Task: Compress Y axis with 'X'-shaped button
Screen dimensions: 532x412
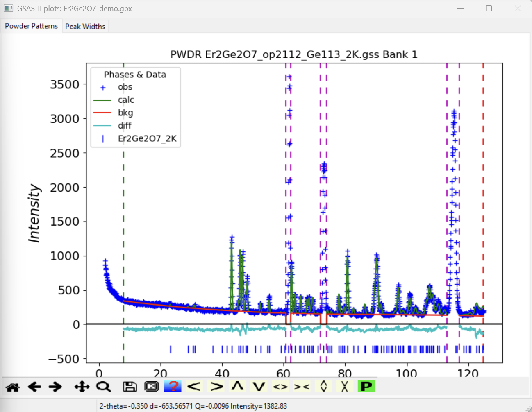Action: click(345, 386)
